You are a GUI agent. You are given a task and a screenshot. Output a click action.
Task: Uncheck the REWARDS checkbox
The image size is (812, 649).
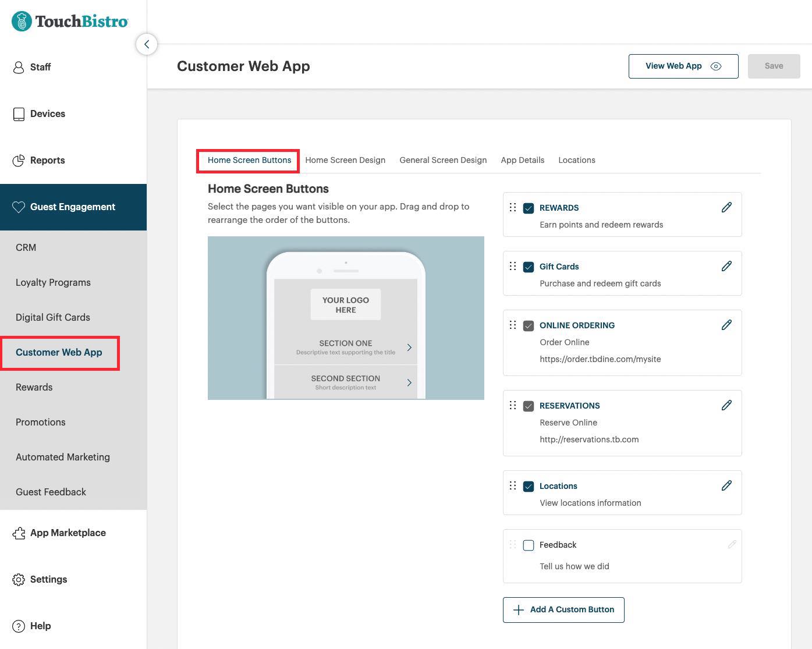[529, 207]
